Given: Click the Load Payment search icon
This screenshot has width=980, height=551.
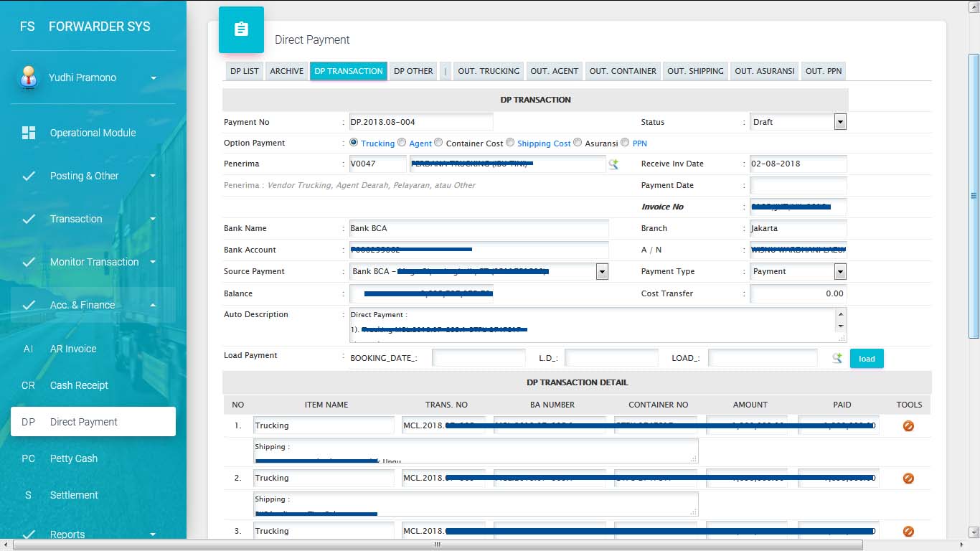Looking at the screenshot, I should (x=837, y=358).
